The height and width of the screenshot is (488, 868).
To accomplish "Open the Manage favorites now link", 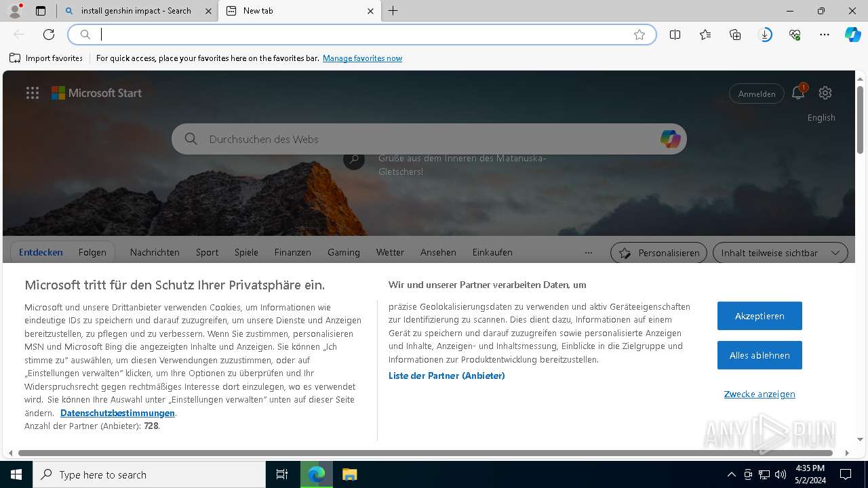I will point(362,58).
